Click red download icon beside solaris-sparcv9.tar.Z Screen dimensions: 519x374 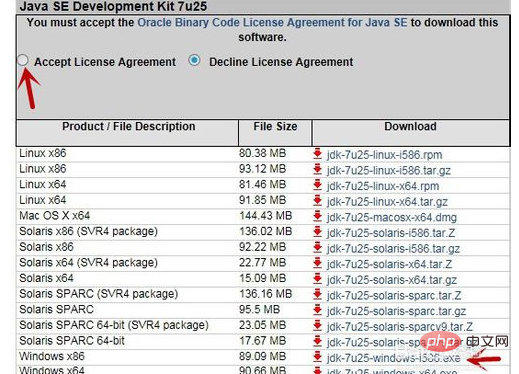[317, 326]
